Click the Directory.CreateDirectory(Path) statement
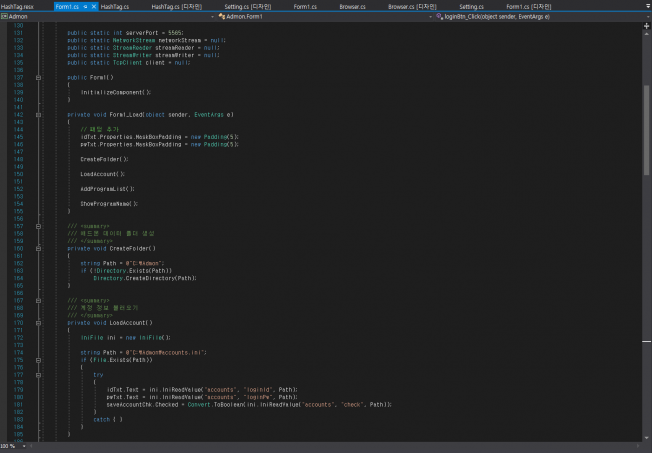 [145, 278]
